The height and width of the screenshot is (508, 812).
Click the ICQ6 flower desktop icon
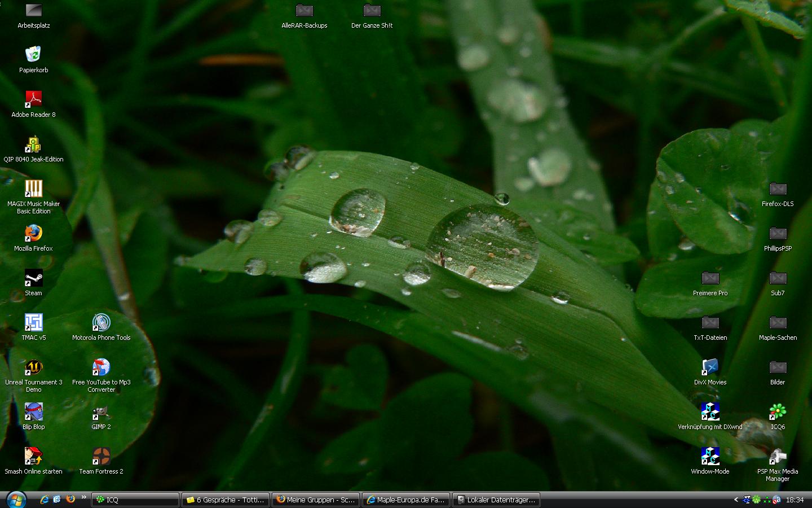tap(778, 412)
